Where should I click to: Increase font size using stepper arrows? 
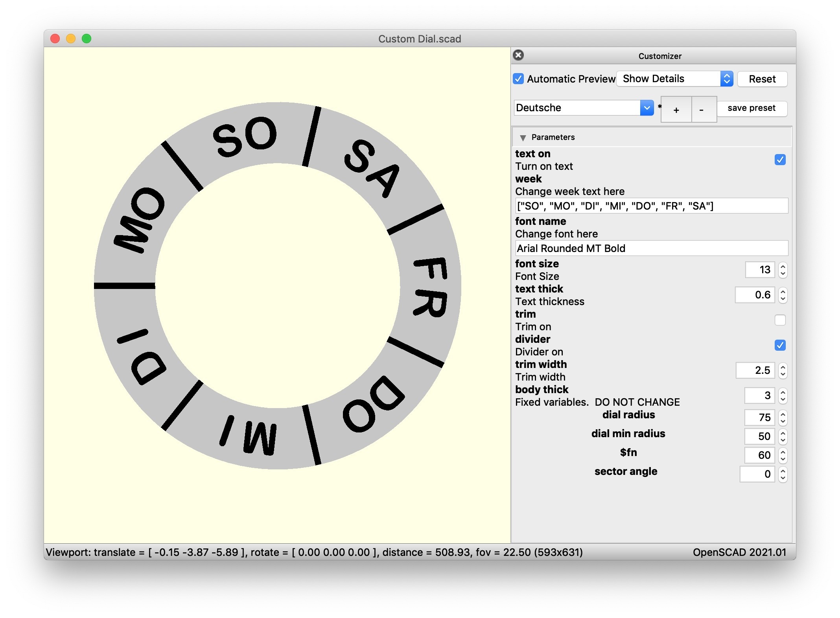tap(783, 267)
